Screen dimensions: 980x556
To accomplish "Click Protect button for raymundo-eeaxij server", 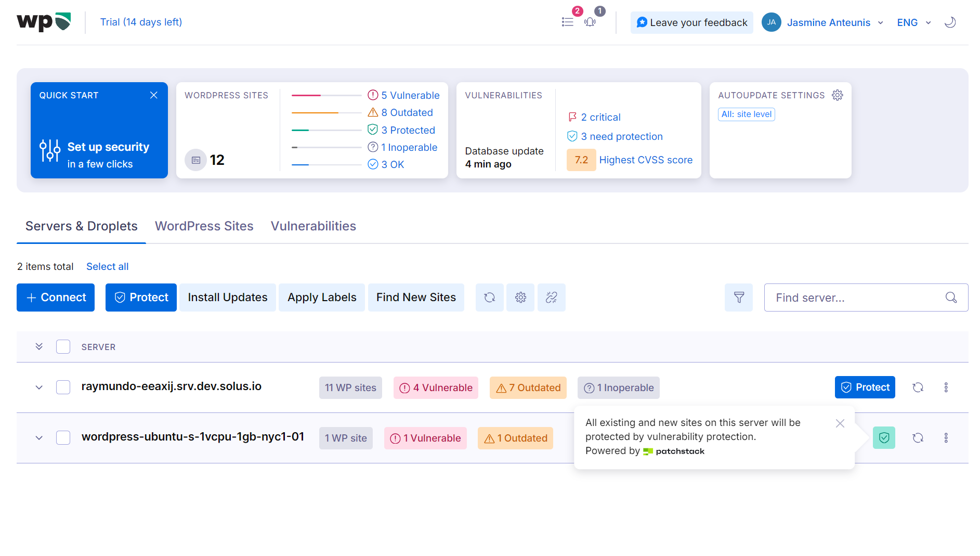I will [x=865, y=387].
